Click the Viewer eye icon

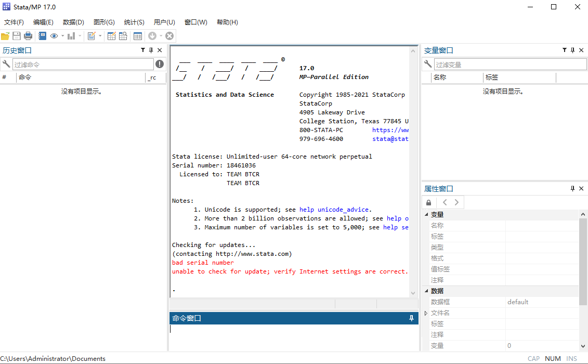click(x=54, y=36)
